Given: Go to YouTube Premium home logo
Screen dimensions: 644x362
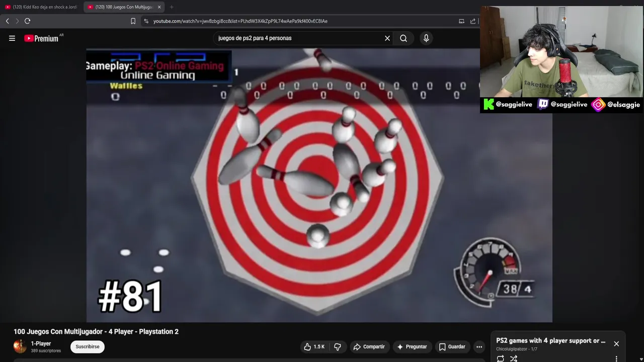Looking at the screenshot, I should tap(41, 38).
